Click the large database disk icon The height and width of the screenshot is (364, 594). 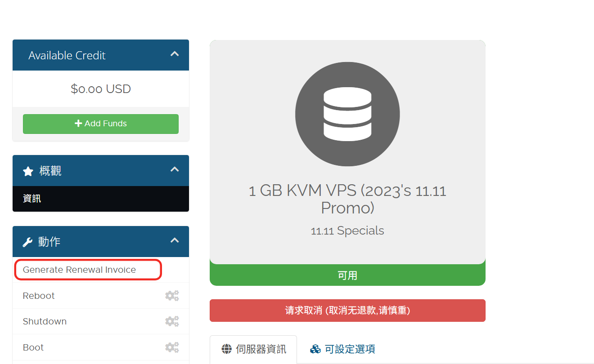pyautogui.click(x=347, y=114)
